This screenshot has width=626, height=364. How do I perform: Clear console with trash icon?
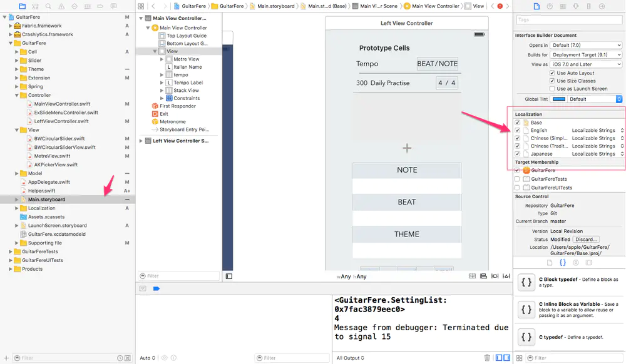tap(486, 358)
